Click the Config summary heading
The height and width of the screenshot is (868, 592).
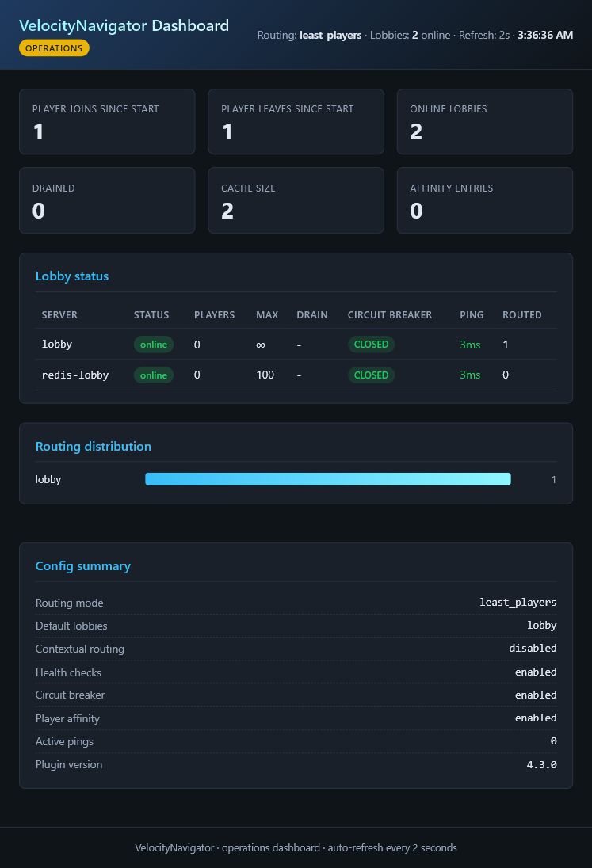[83, 565]
